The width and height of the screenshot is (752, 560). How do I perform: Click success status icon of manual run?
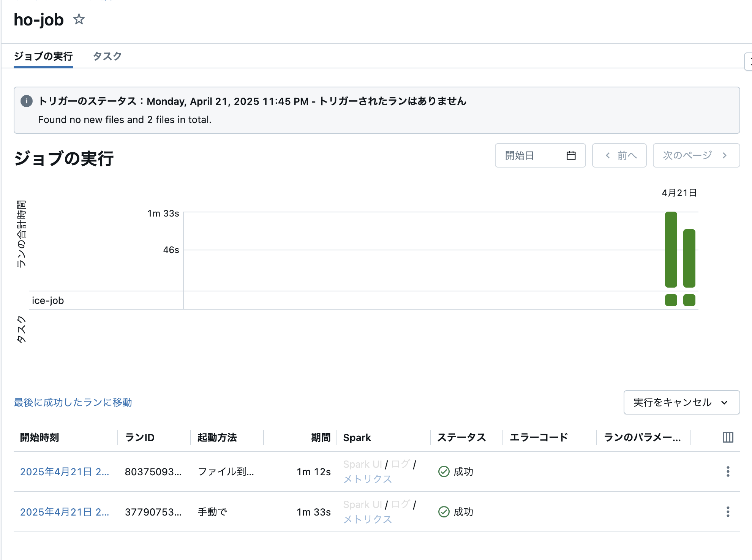[x=444, y=512]
